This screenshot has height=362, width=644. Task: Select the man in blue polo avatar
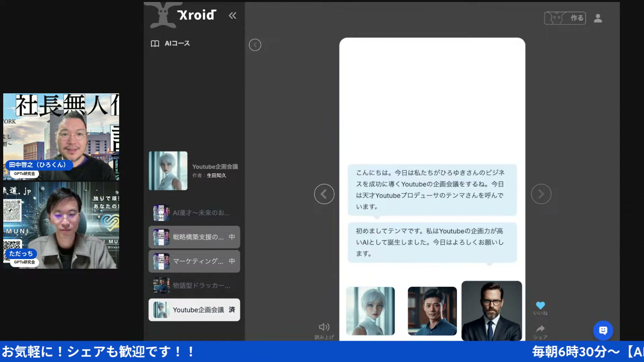pos(432,311)
